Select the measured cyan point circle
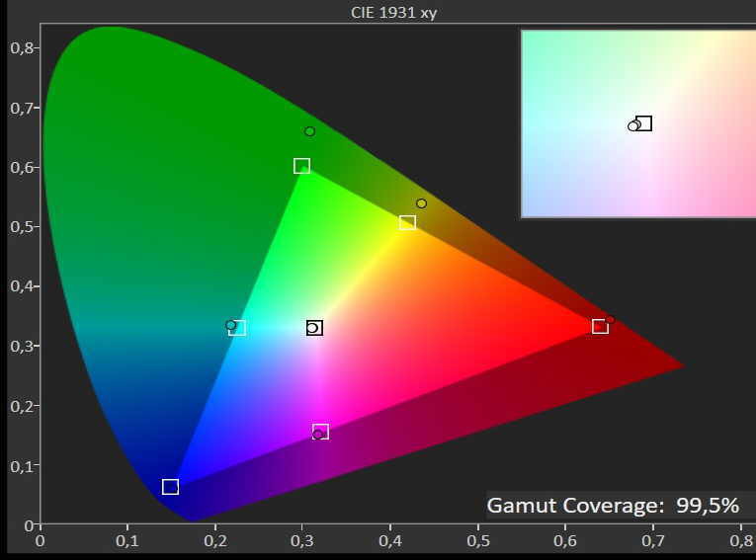 pos(230,325)
